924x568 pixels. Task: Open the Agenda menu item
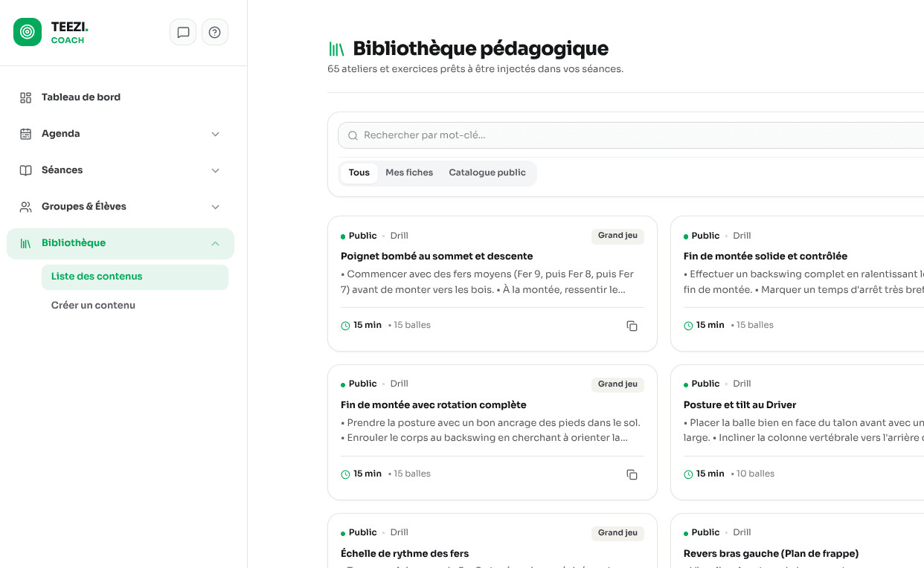point(121,134)
